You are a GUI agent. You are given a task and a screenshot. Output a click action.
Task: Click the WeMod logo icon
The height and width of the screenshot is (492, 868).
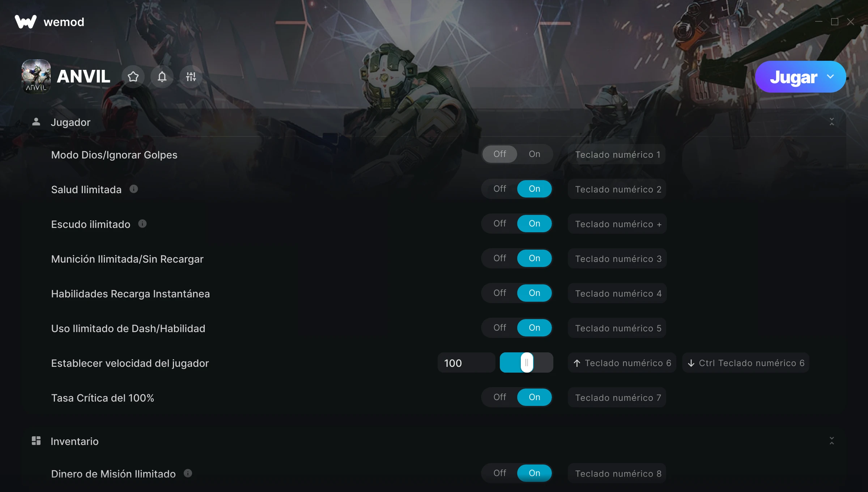coord(26,22)
